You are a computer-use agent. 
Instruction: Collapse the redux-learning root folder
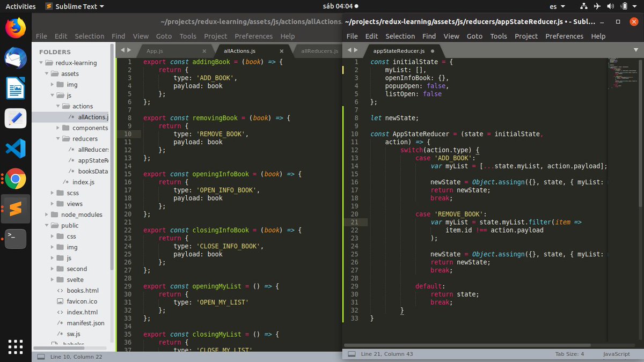click(x=41, y=63)
